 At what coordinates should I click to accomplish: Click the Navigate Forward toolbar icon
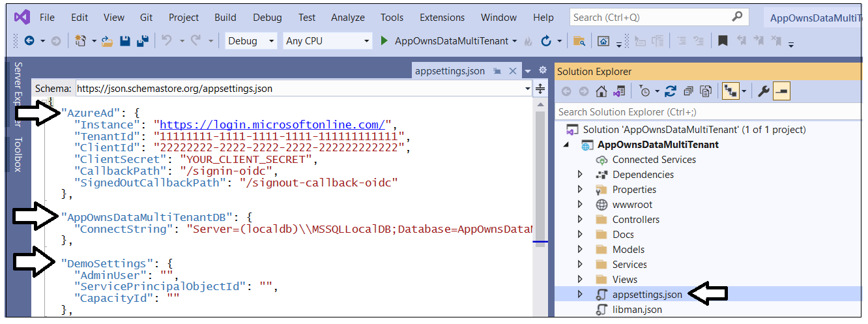[x=56, y=41]
